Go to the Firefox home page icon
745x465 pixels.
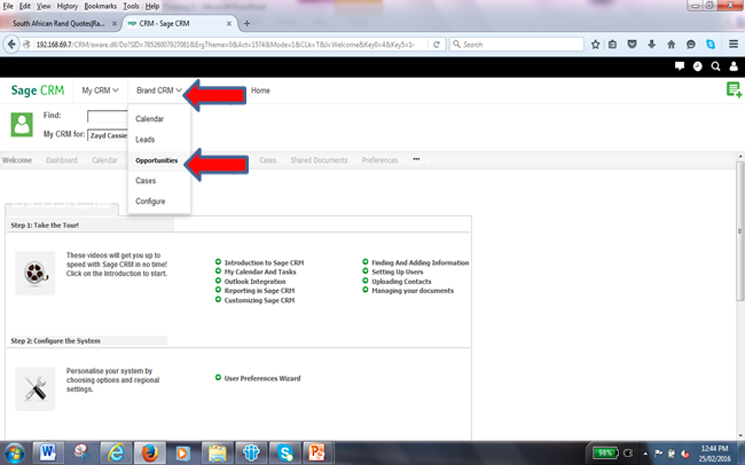click(671, 44)
